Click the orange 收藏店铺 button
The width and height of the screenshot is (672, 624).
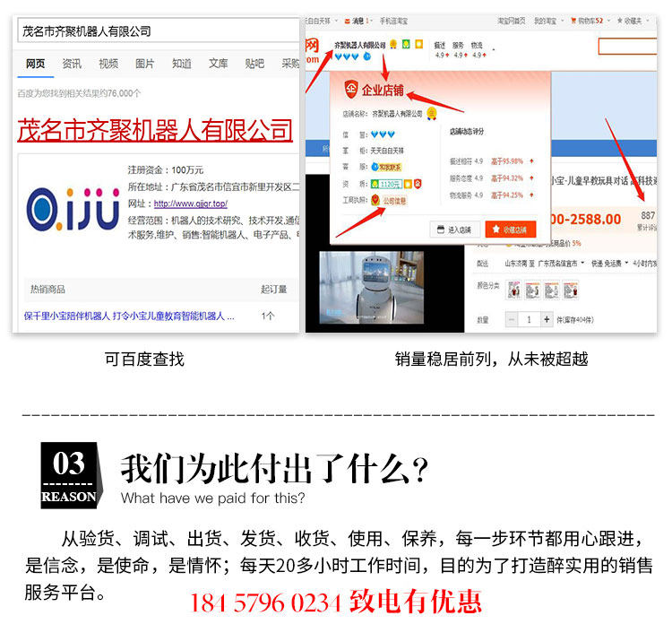pyautogui.click(x=511, y=230)
